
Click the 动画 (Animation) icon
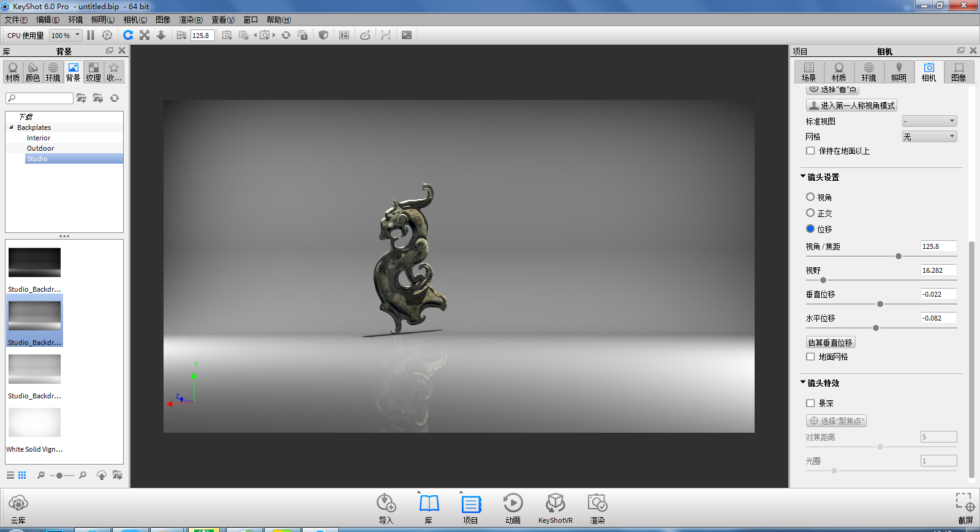pyautogui.click(x=513, y=508)
